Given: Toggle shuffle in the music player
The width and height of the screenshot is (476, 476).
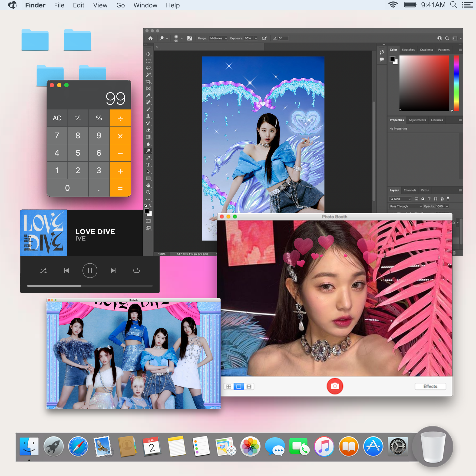Looking at the screenshot, I should (43, 271).
